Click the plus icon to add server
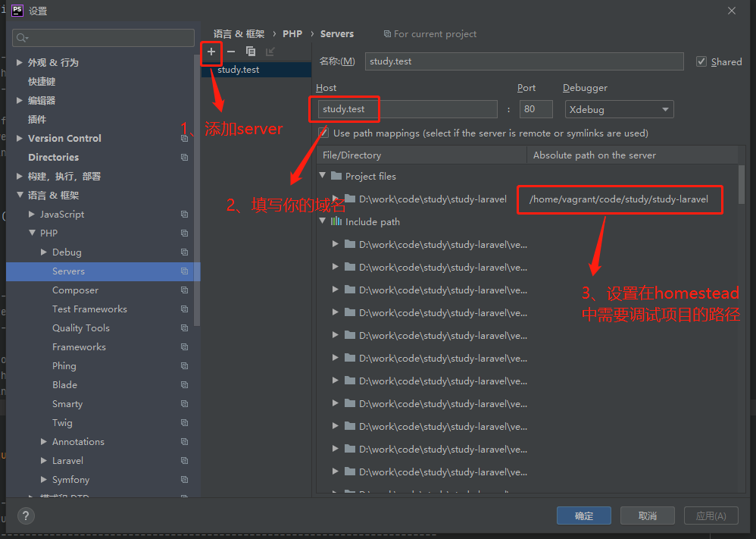The height and width of the screenshot is (539, 756). (211, 52)
